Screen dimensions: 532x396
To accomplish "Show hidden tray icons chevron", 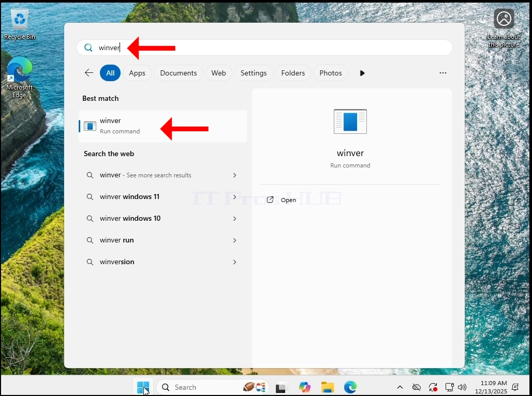I will pyautogui.click(x=400, y=387).
